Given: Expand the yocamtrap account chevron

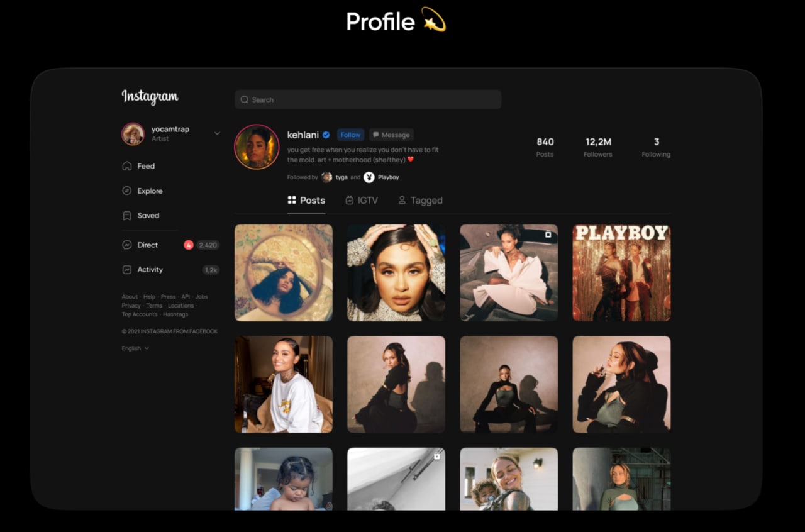Looking at the screenshot, I should [x=217, y=133].
